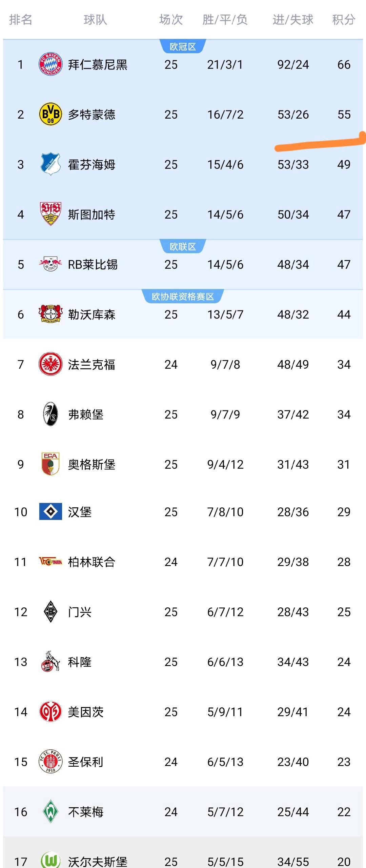This screenshot has height=868, width=366.
Task: Select the Hoffenheim team crest
Action: point(50,164)
